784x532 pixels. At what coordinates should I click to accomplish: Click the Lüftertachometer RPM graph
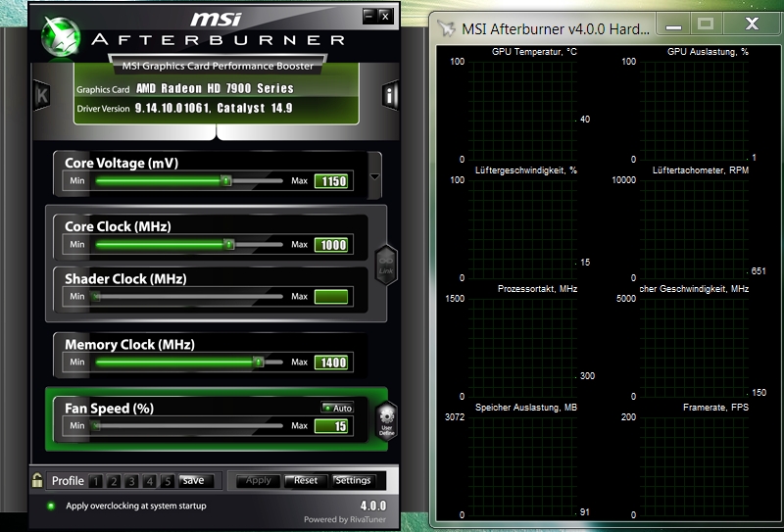pos(693,228)
